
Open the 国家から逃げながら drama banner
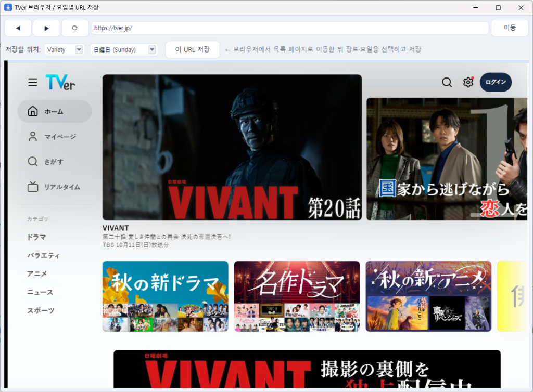[x=447, y=159]
